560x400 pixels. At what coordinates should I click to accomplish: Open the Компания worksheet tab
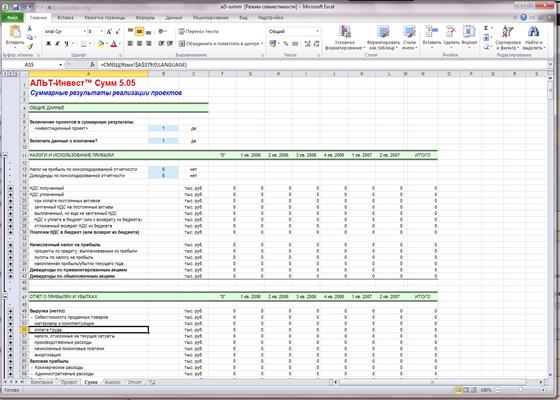pos(42,382)
